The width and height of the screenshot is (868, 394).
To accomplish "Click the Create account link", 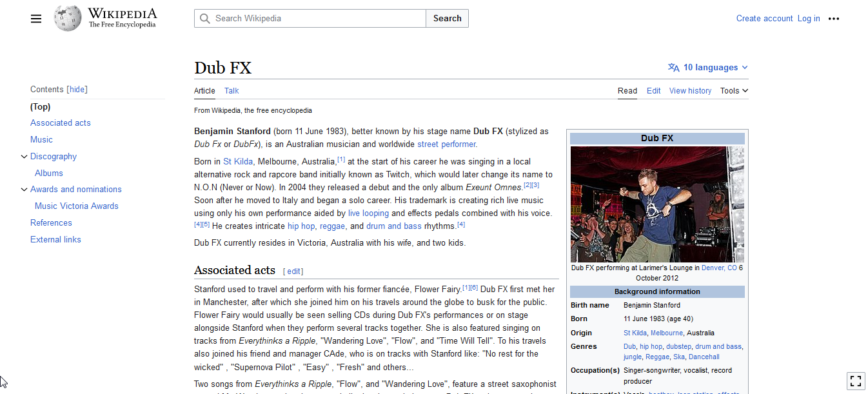I will click(765, 19).
